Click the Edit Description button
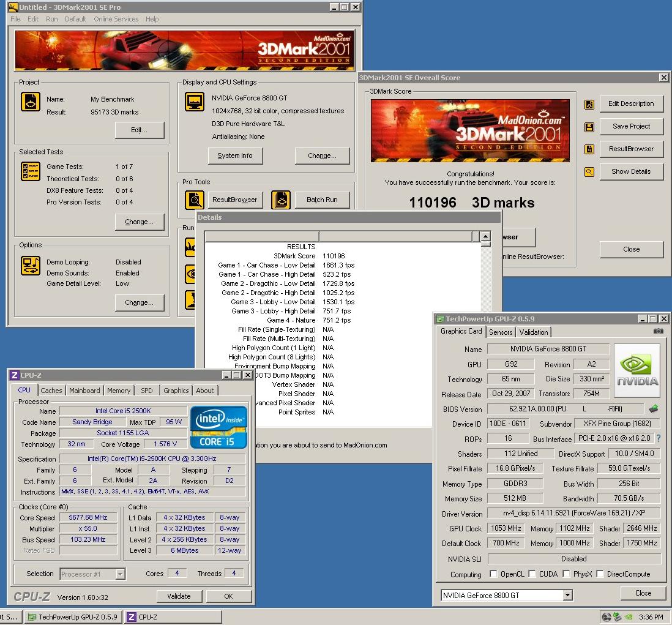The width and height of the screenshot is (672, 625). tap(631, 103)
